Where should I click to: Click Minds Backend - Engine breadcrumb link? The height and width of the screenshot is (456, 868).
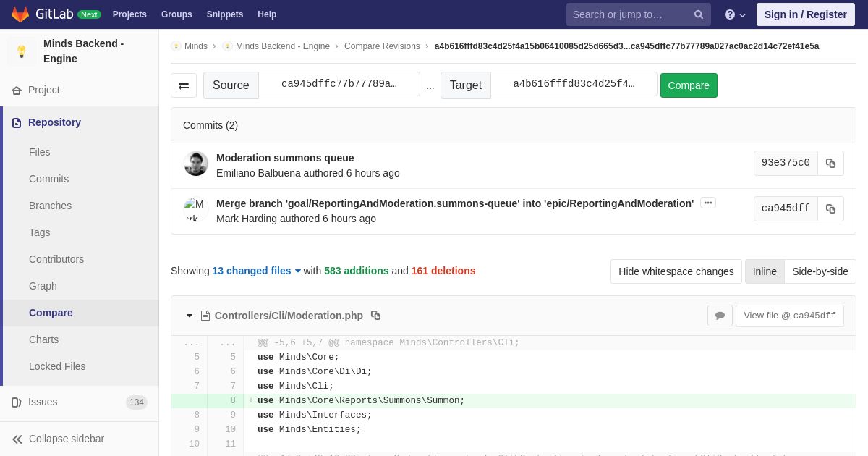283,46
